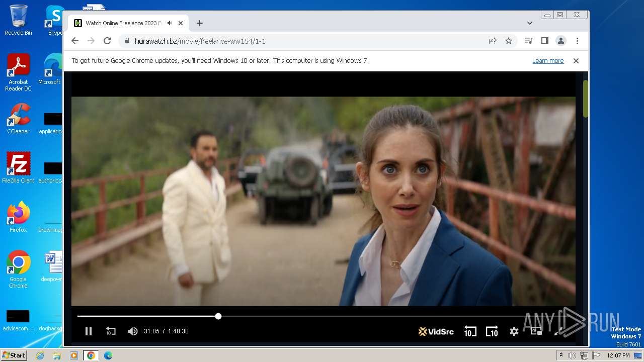Open FileZilla Client desktop shortcut

pyautogui.click(x=18, y=168)
